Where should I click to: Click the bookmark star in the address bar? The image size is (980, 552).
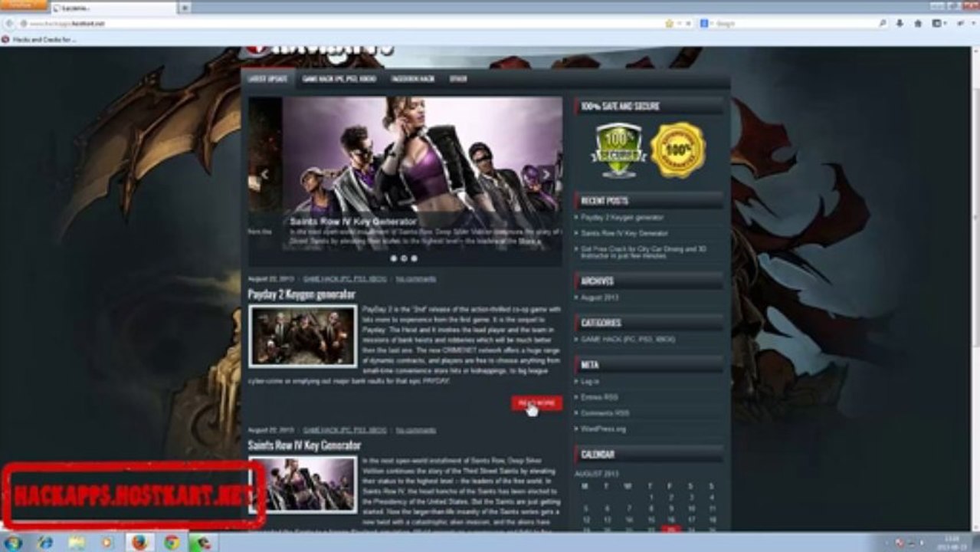tap(670, 24)
